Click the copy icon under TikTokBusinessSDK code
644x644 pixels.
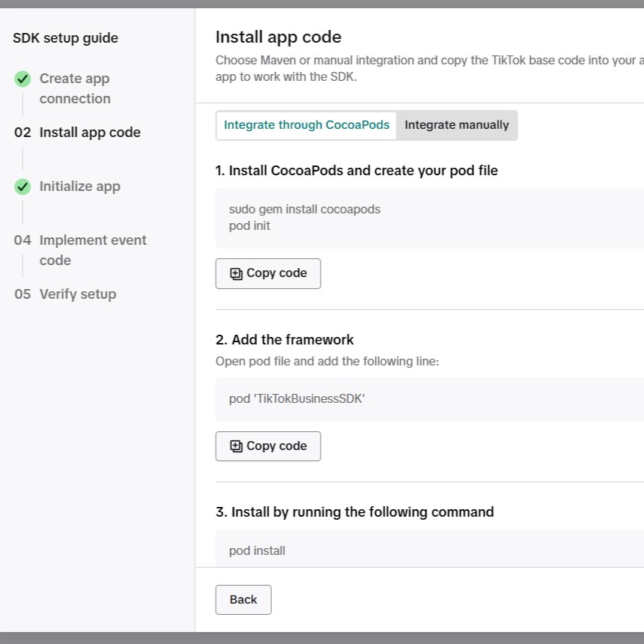tap(236, 446)
